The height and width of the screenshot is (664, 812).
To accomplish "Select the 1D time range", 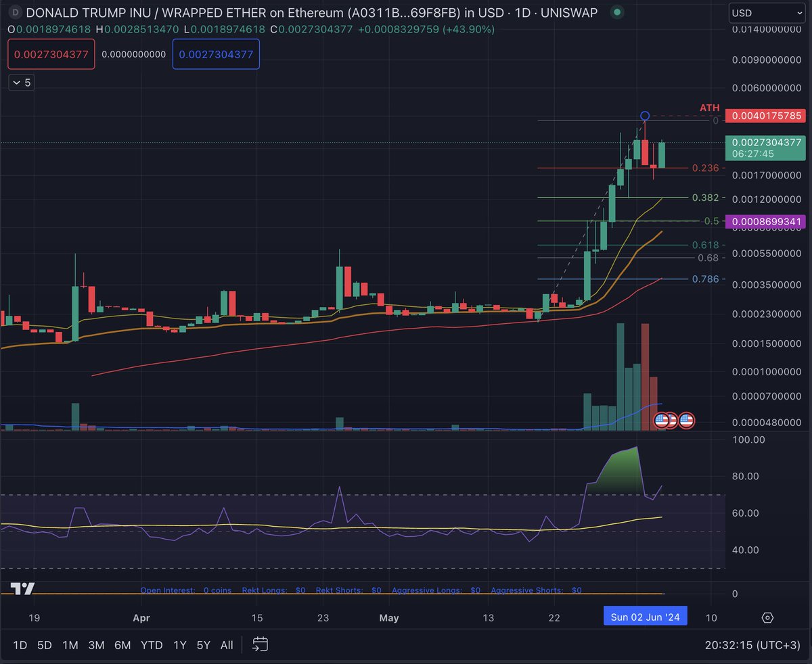I will tap(20, 645).
